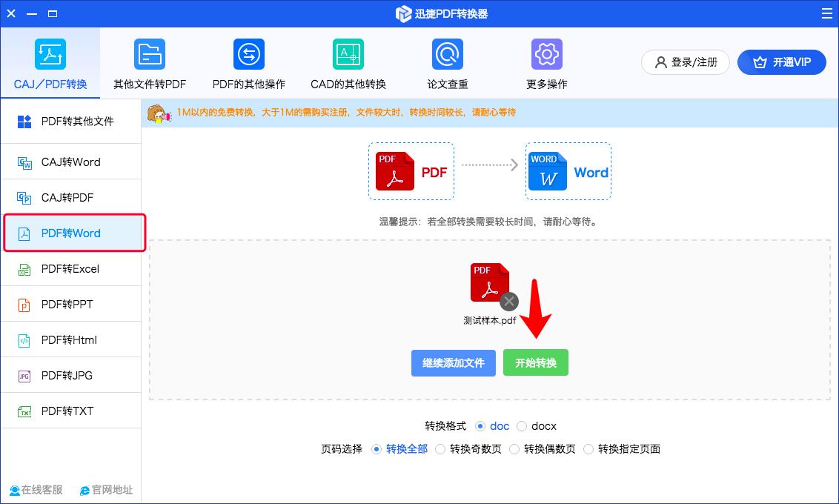Click the 开始转换 button
The height and width of the screenshot is (504, 839).
pos(536,362)
